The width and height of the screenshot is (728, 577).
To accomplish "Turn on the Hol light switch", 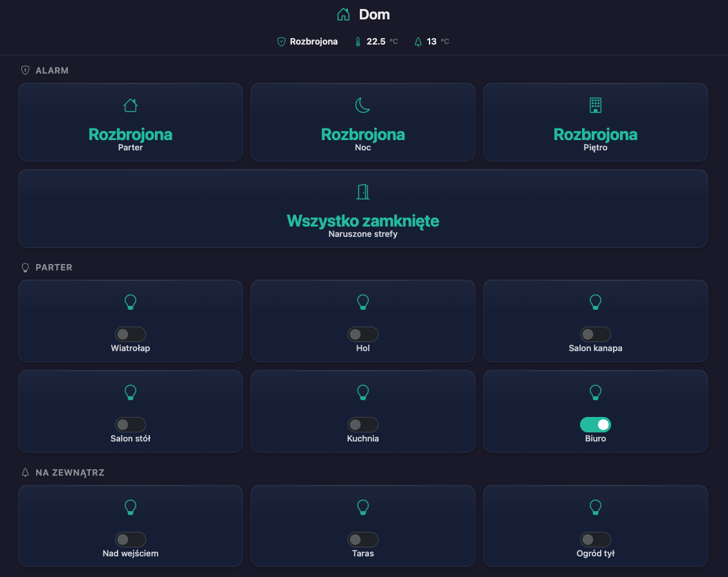I will coord(362,334).
